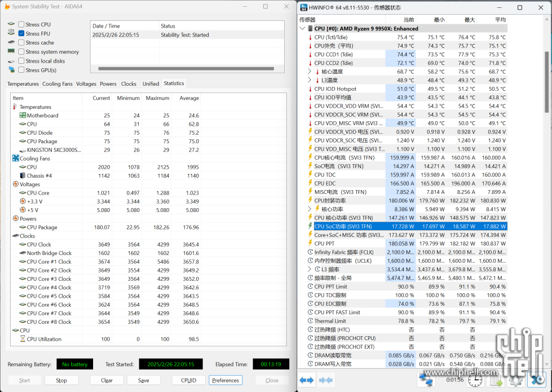This screenshot has width=552, height=392.
Task: Click the Temperatures thermometer icon in AIDA64
Action: point(15,107)
